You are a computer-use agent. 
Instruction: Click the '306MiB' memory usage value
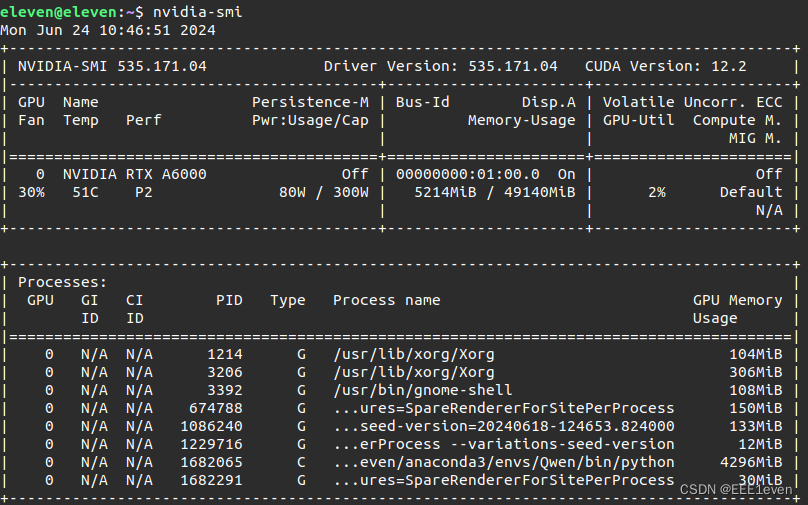tap(755, 373)
